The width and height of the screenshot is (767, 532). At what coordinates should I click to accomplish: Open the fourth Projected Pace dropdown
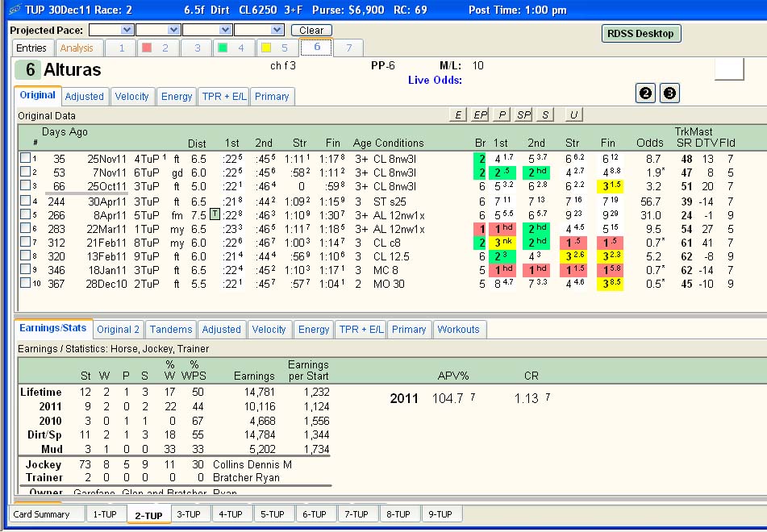(277, 30)
